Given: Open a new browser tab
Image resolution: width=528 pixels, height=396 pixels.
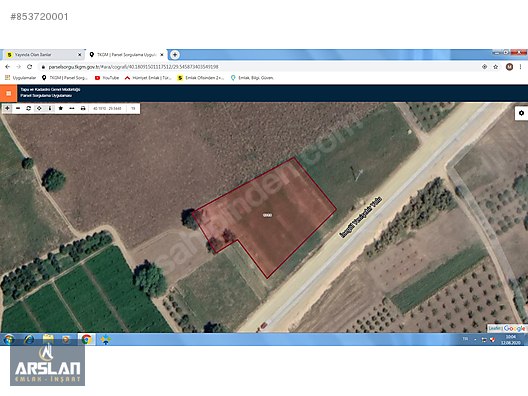Looking at the screenshot, I should point(174,55).
